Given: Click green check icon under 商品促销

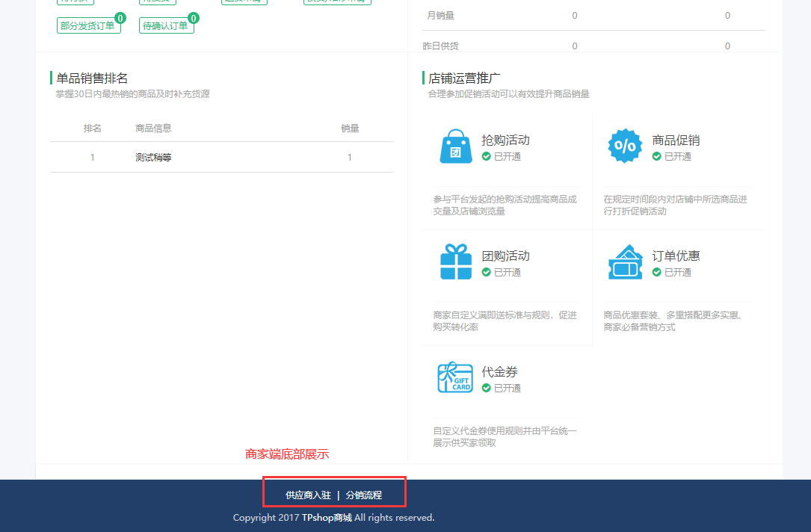Looking at the screenshot, I should [657, 157].
